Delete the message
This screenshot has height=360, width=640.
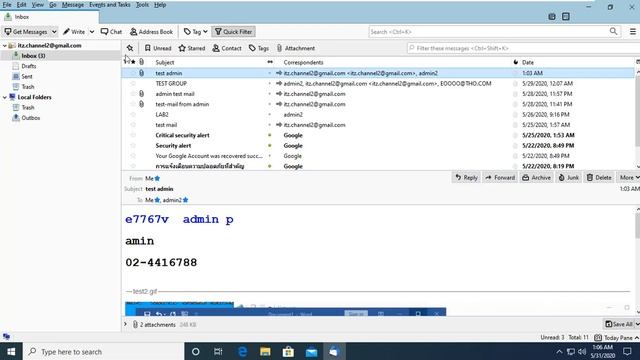coord(599,178)
